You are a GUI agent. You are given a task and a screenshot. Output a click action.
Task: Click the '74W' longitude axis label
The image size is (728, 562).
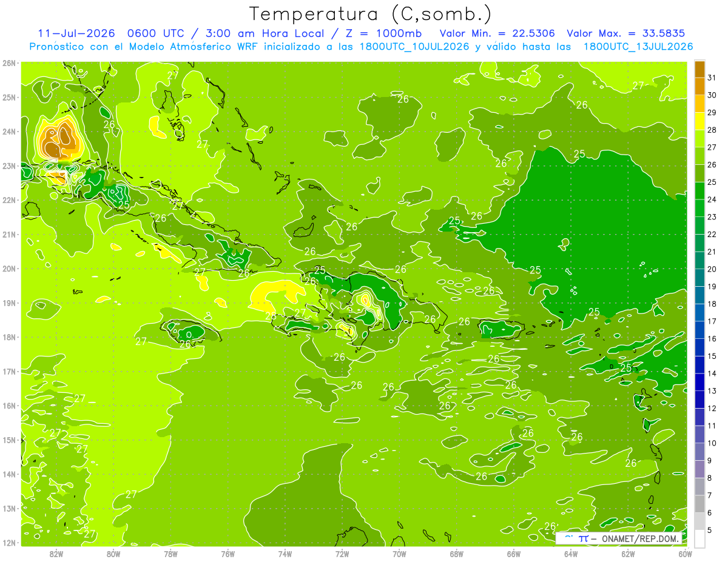(x=285, y=554)
